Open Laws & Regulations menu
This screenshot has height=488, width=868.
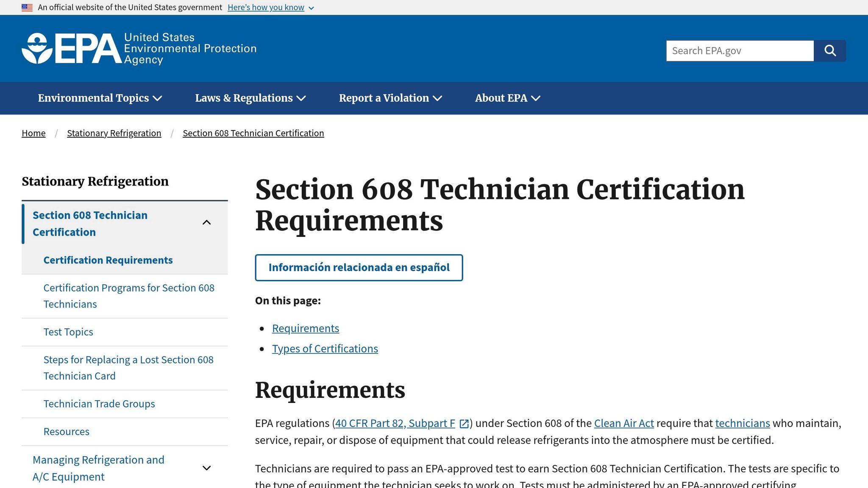(250, 98)
